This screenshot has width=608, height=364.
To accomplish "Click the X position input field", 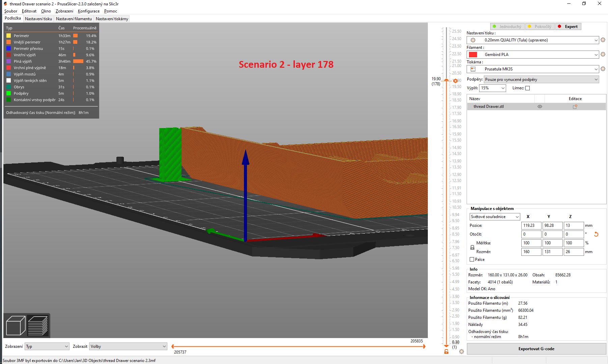I will coord(531,225).
